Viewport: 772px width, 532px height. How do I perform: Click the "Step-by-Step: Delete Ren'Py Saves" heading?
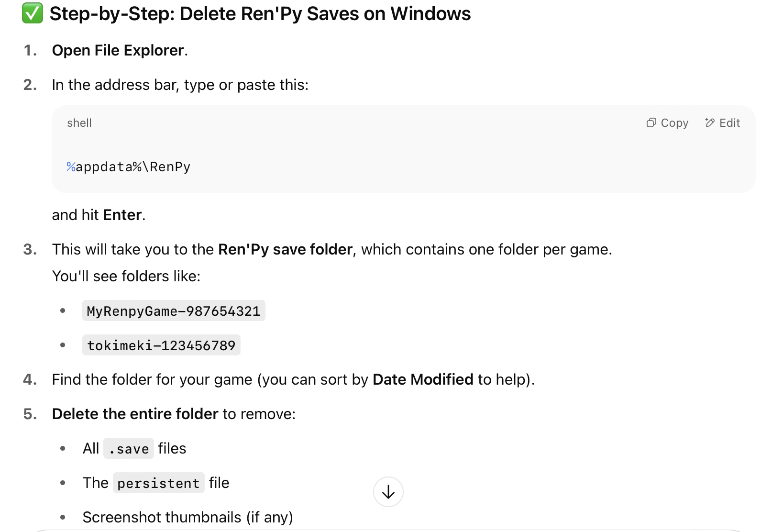[260, 13]
